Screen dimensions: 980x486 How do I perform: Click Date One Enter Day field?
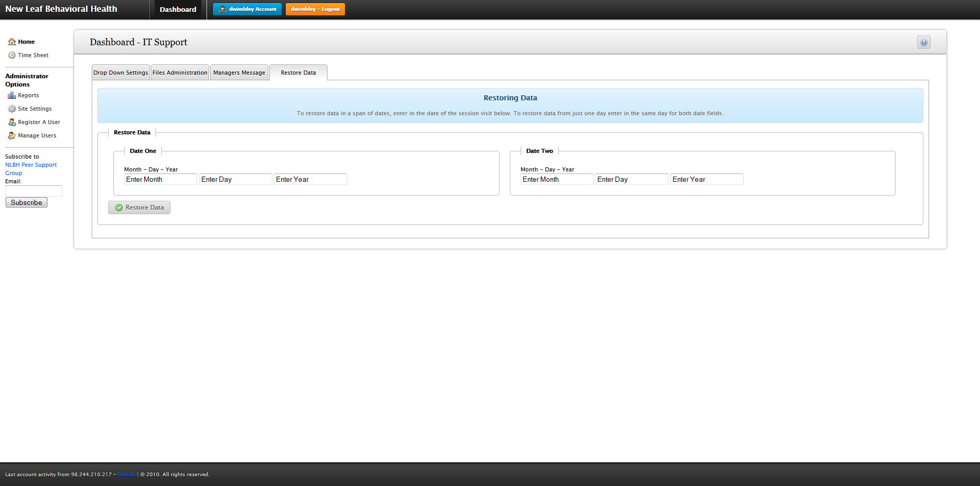pyautogui.click(x=235, y=179)
